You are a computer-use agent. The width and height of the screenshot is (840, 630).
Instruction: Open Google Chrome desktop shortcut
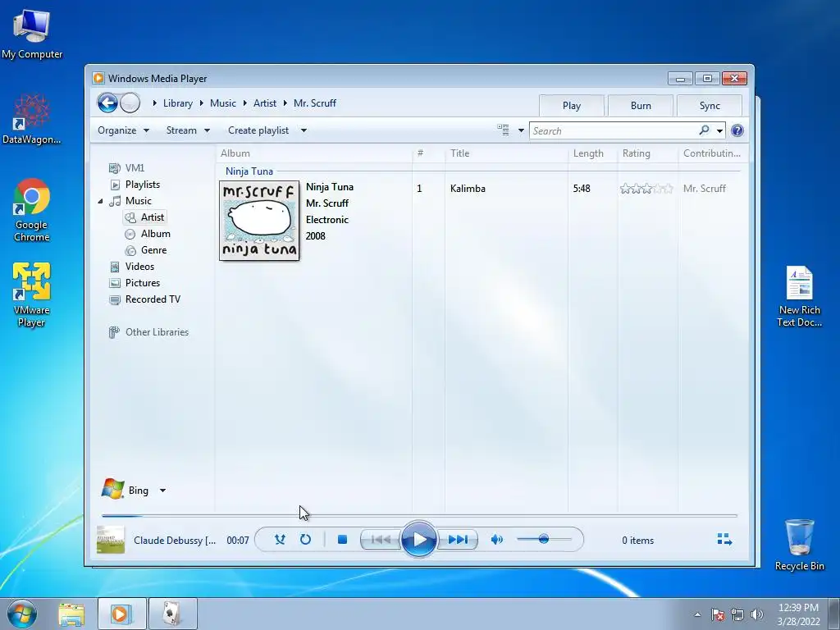pyautogui.click(x=32, y=210)
